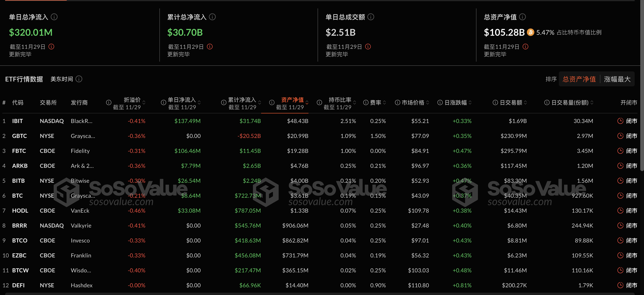Click red alert icon under $2.51B

pos(368,46)
